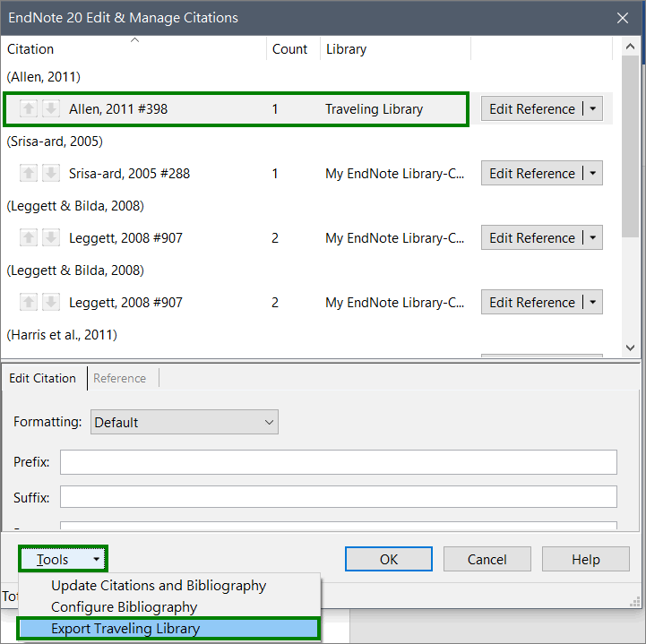Image resolution: width=646 pixels, height=644 pixels.
Task: Click the citation list scroll down arrow
Action: [x=630, y=348]
